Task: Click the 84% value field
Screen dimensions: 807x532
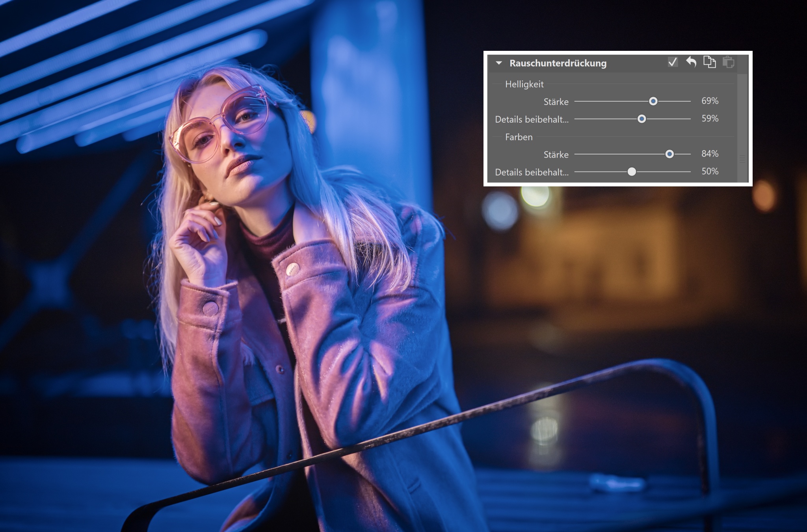Action: pyautogui.click(x=710, y=154)
